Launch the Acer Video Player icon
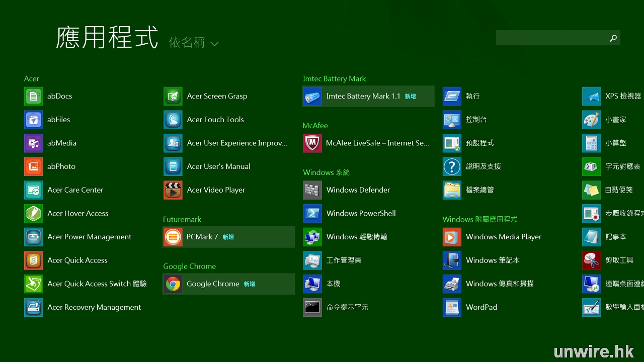 coord(173,190)
